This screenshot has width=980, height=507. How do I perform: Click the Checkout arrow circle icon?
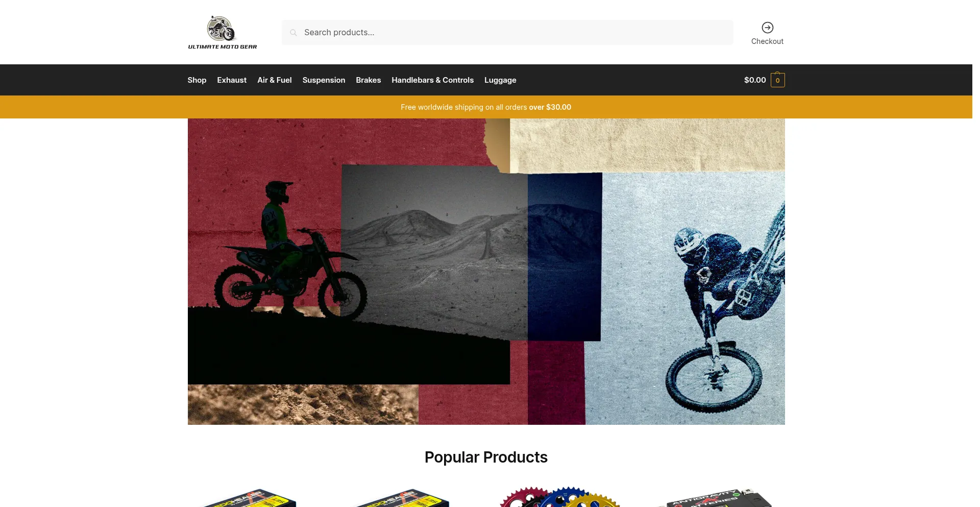[767, 28]
